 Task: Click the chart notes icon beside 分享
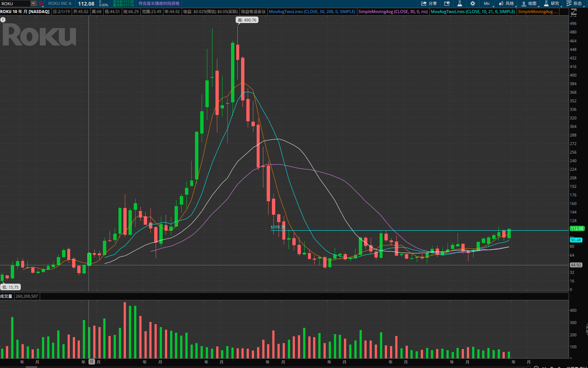446,3
